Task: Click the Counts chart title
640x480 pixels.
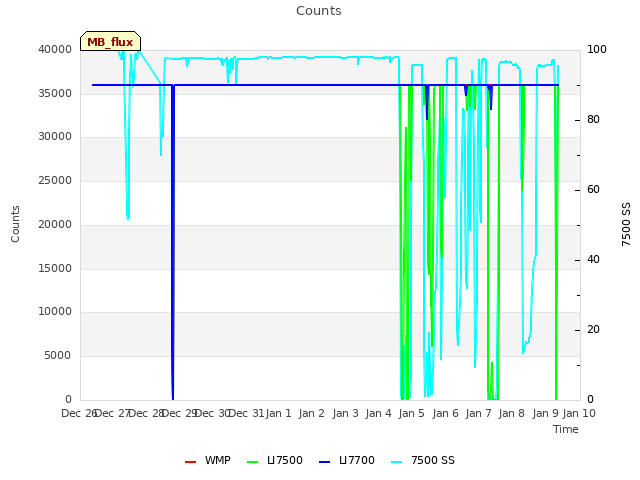Action: [319, 11]
